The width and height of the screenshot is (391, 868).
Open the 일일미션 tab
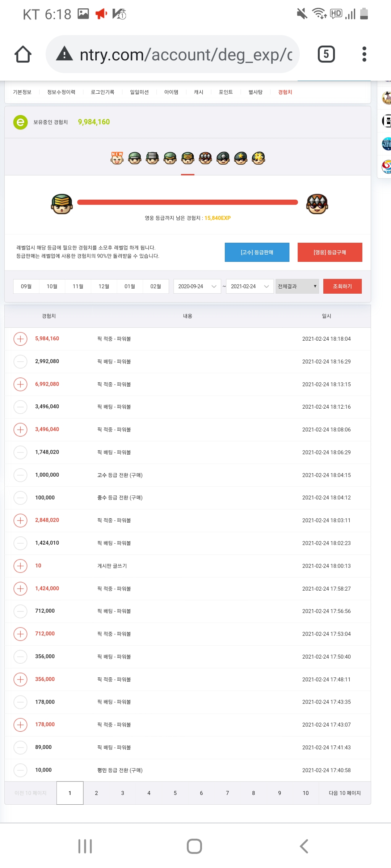coord(139,92)
